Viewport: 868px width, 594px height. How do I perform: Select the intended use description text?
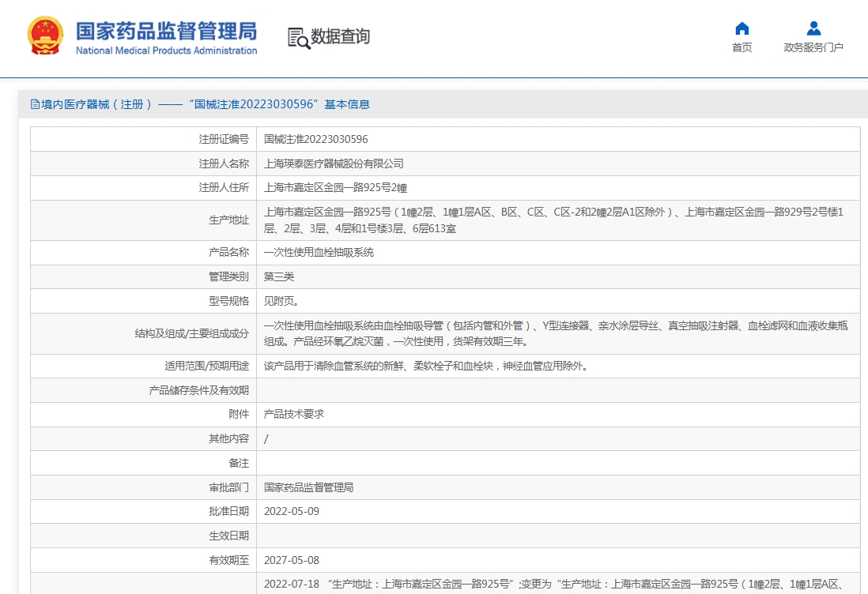click(x=425, y=367)
